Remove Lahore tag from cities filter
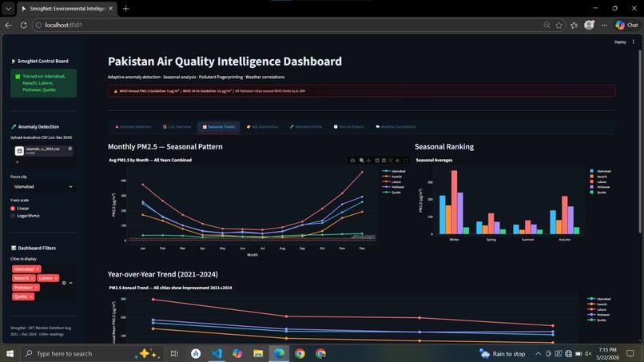 pos(56,278)
